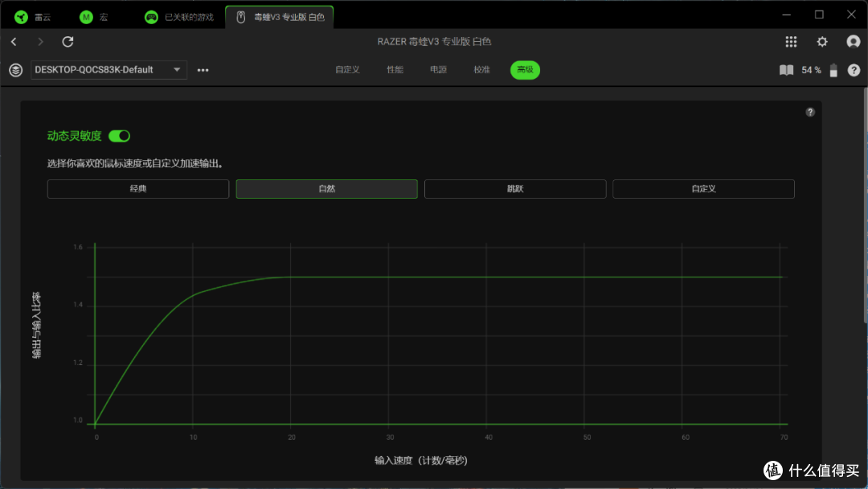Click the profile layers icon
This screenshot has width=868, height=489.
point(15,70)
